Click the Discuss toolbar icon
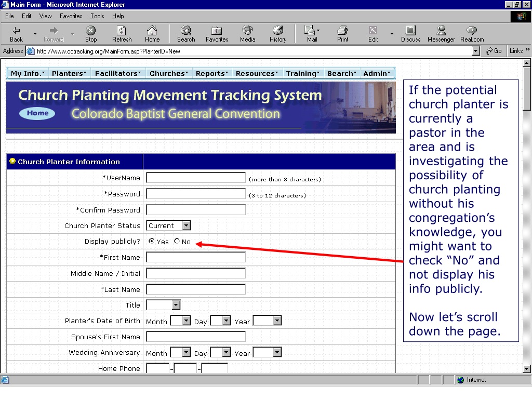Viewport: 532px width, 399px height. (x=410, y=30)
